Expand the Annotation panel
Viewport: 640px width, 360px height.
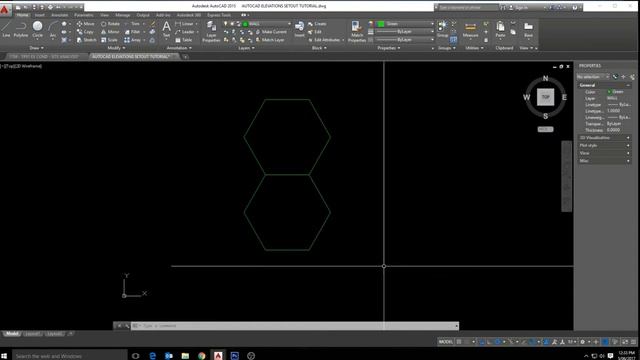tap(179, 48)
